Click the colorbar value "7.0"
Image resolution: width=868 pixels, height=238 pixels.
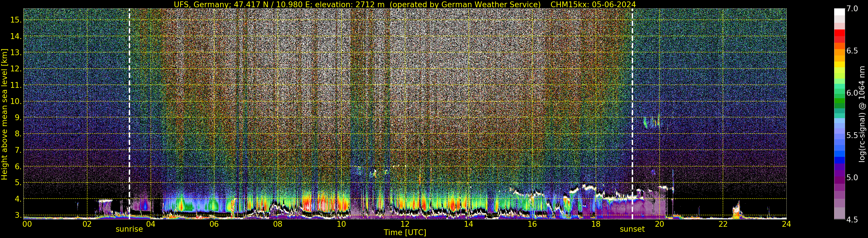pyautogui.click(x=852, y=9)
